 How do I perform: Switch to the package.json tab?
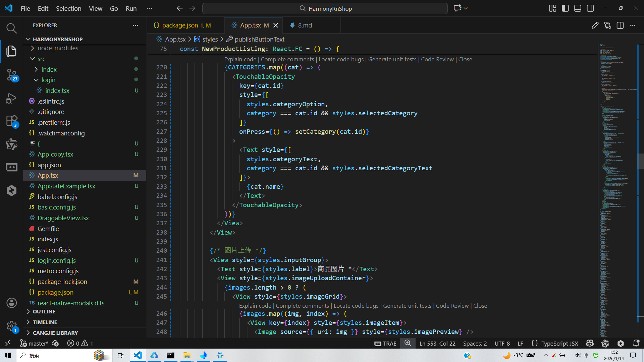(180, 25)
